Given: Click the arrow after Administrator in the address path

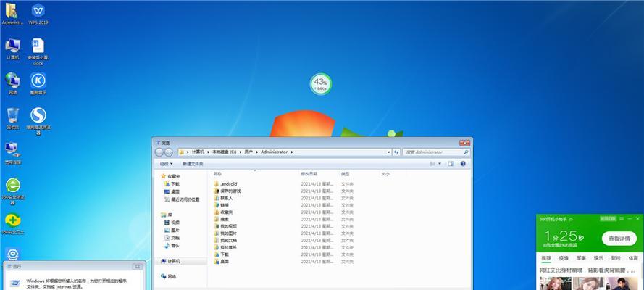Looking at the screenshot, I should 292,152.
